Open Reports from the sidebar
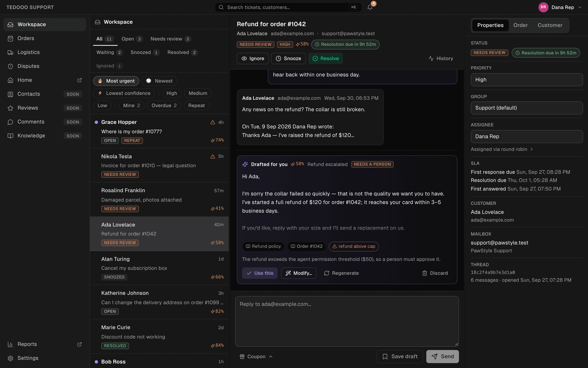This screenshot has width=588, height=368. (45, 344)
